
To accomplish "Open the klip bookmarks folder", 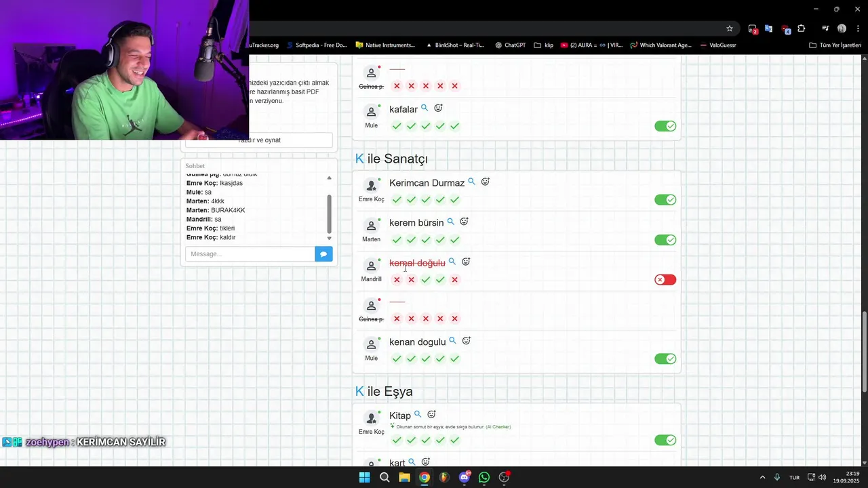I will pyautogui.click(x=544, y=45).
